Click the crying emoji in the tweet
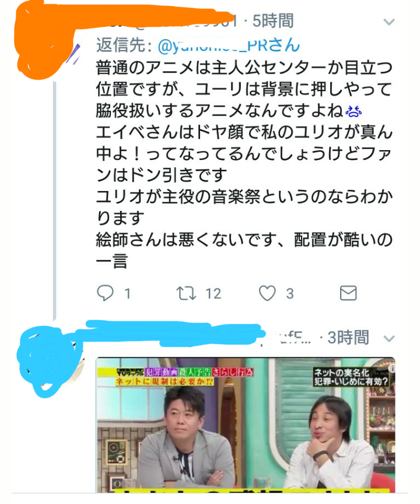 pos(353,111)
